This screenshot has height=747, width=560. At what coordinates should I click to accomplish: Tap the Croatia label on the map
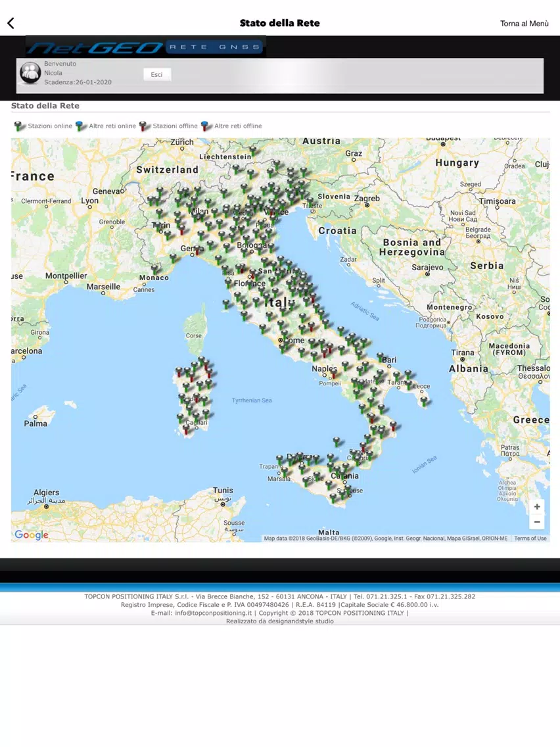coord(338,231)
